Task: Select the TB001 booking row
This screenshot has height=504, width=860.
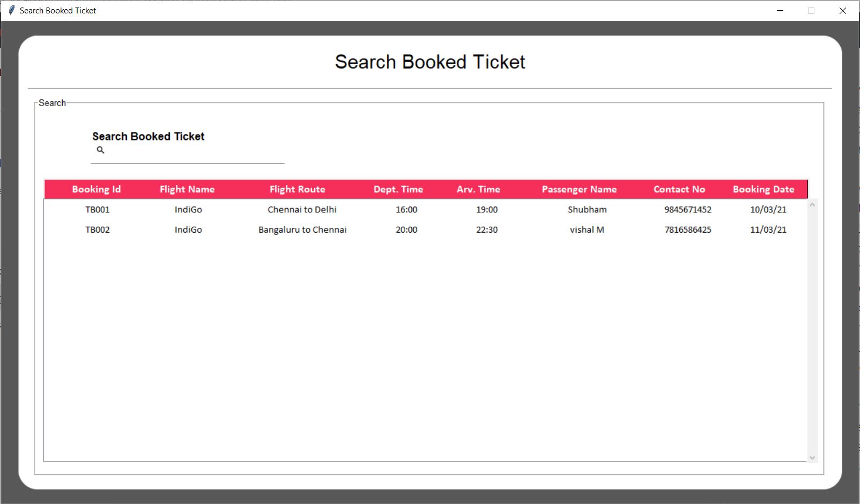Action: (98, 210)
